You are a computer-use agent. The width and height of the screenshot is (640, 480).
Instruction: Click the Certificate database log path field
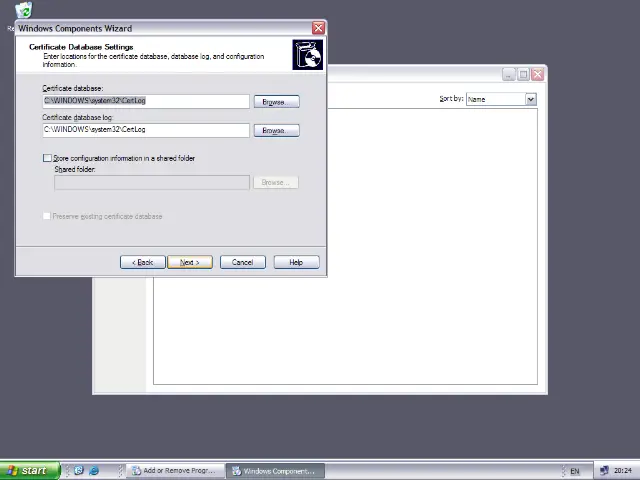tap(146, 130)
